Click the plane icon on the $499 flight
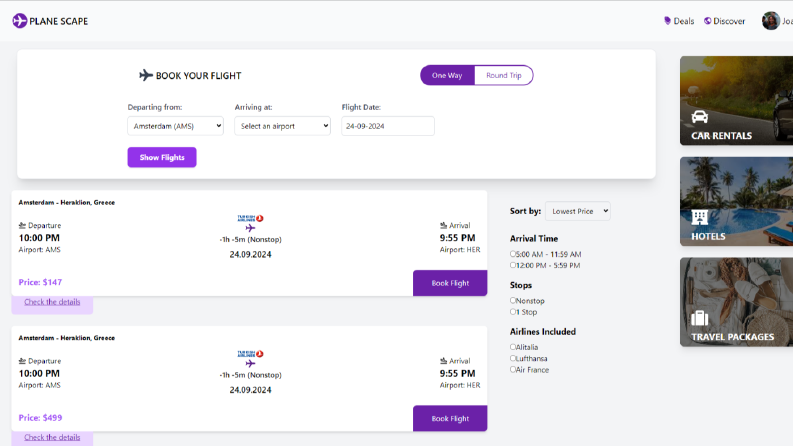 pos(250,364)
